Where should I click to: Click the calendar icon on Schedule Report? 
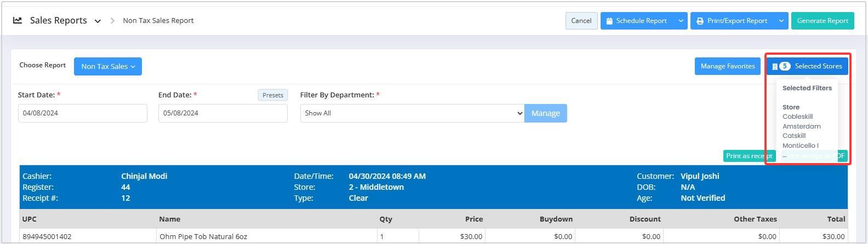click(609, 21)
